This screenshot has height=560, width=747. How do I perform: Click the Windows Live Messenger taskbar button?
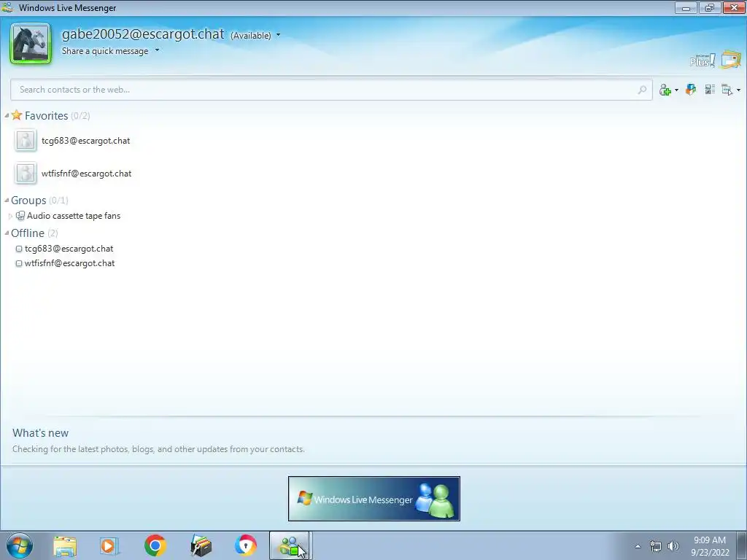pos(290,545)
